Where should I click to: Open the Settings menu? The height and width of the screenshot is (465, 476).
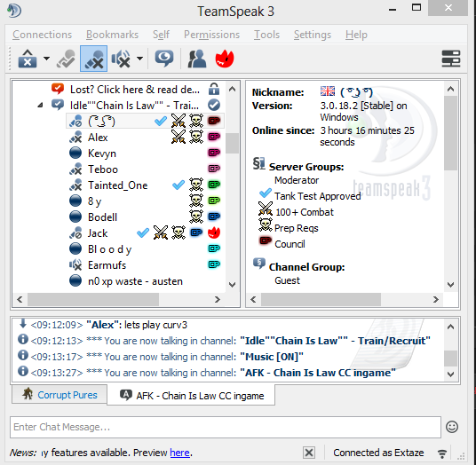[x=313, y=35]
